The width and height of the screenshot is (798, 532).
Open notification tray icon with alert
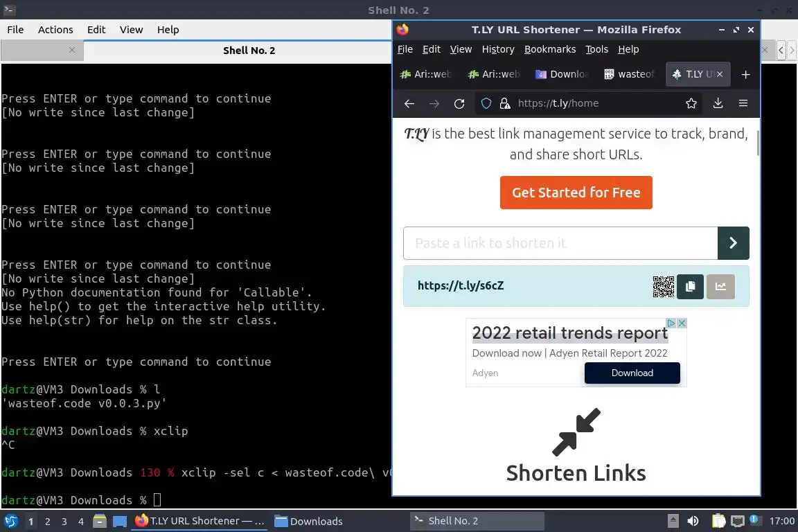tap(755, 520)
